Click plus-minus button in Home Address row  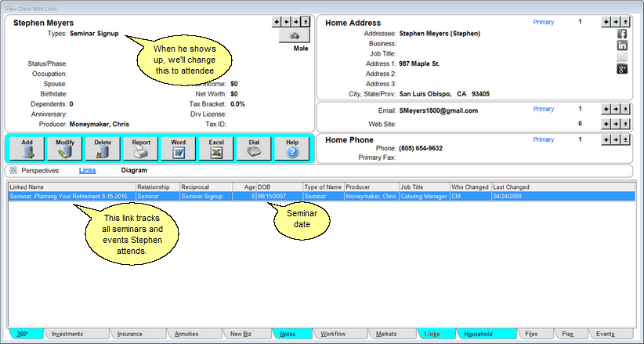click(625, 22)
